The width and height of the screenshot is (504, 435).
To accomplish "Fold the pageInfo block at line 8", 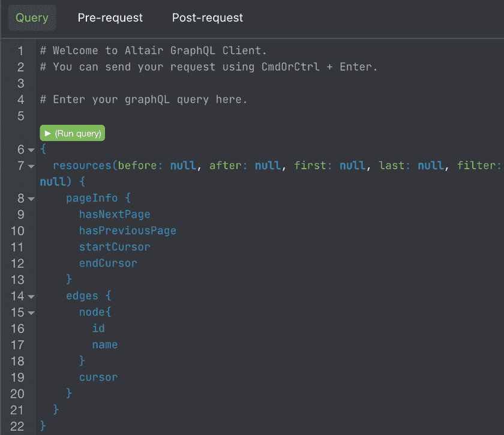I will pyautogui.click(x=31, y=199).
